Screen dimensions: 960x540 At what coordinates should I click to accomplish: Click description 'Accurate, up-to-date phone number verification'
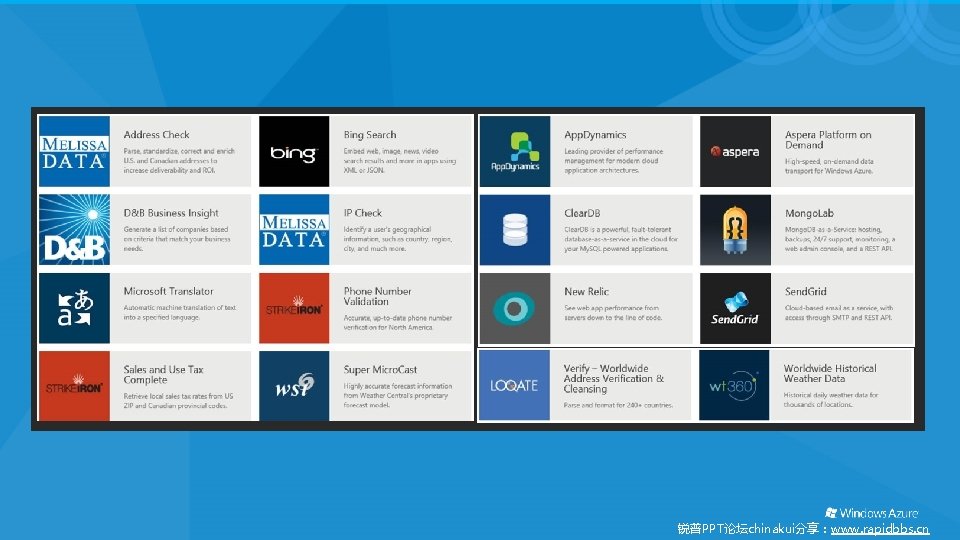(397, 323)
